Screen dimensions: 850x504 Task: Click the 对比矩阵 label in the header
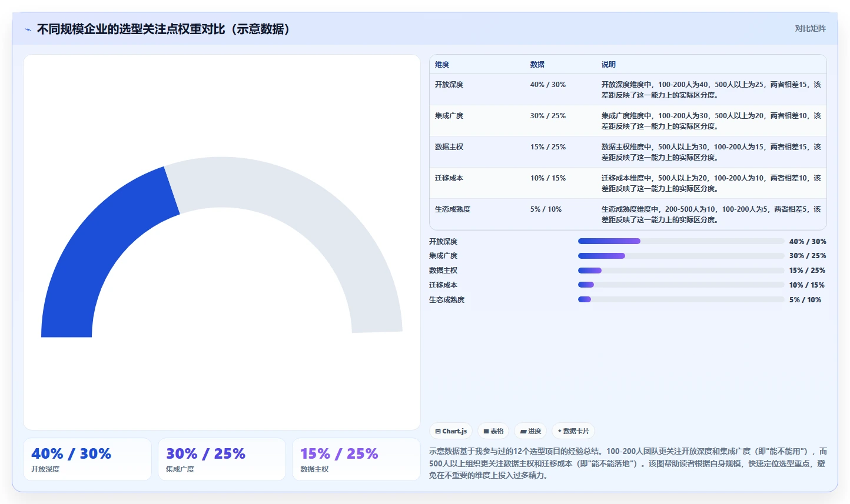810,28
